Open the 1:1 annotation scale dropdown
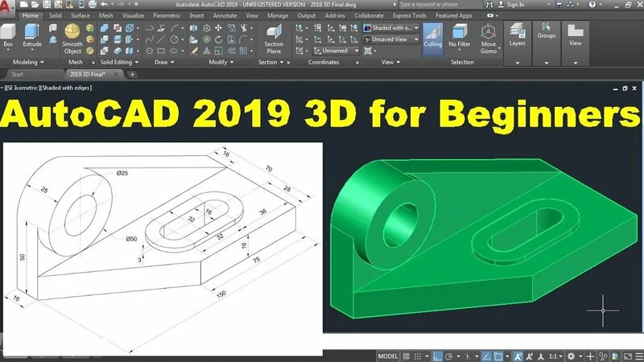This screenshot has width=644, height=362. [x=555, y=356]
